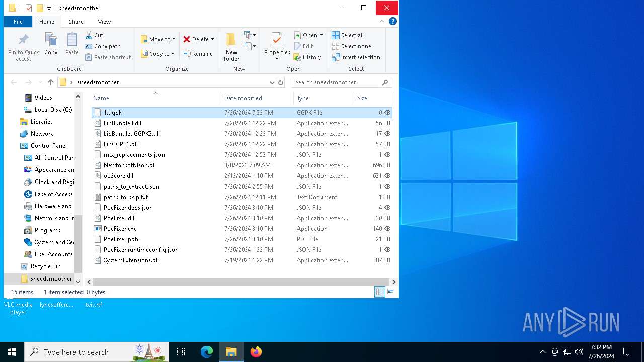The image size is (644, 362).
Task: Switch to the Home tab
Action: (x=47, y=22)
